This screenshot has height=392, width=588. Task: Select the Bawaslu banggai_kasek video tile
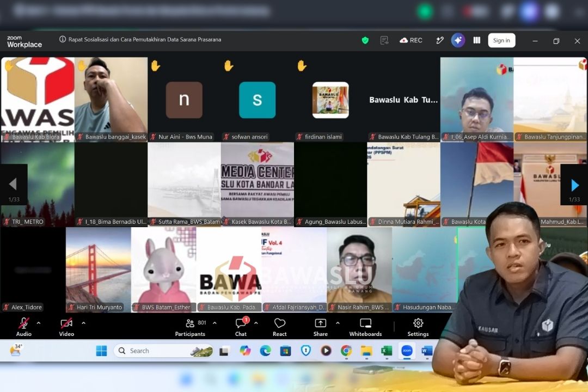(111, 100)
